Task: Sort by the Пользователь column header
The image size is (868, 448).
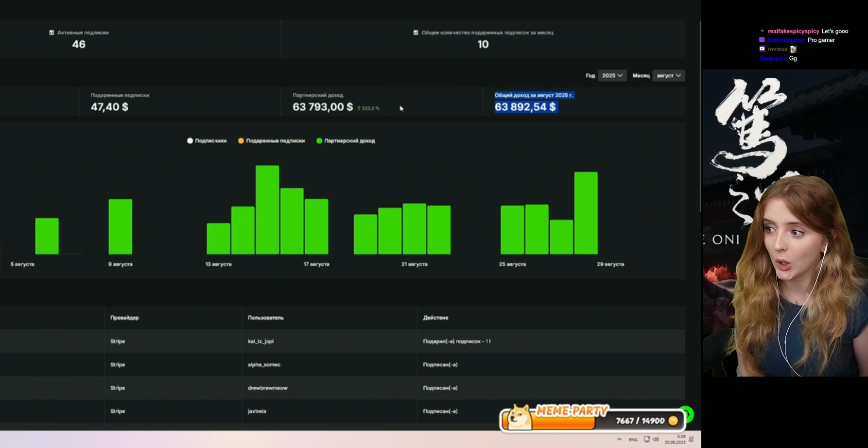Action: [266, 318]
